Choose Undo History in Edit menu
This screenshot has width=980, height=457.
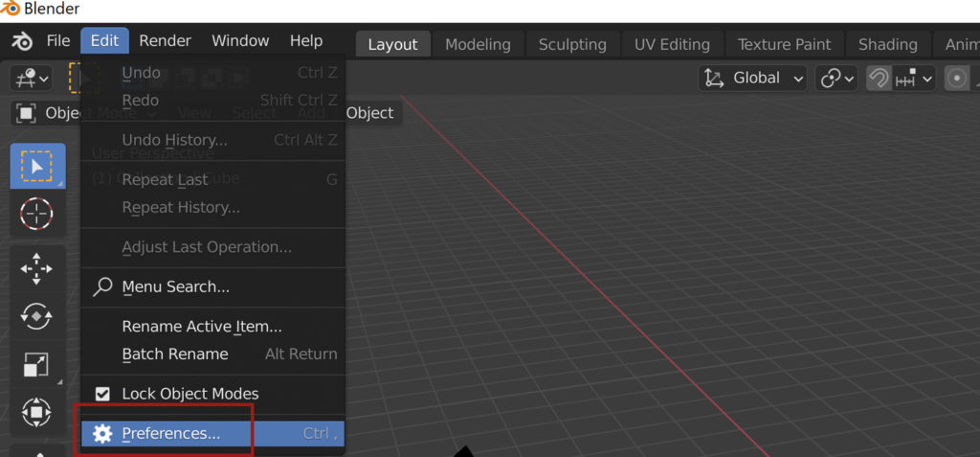tap(213, 140)
